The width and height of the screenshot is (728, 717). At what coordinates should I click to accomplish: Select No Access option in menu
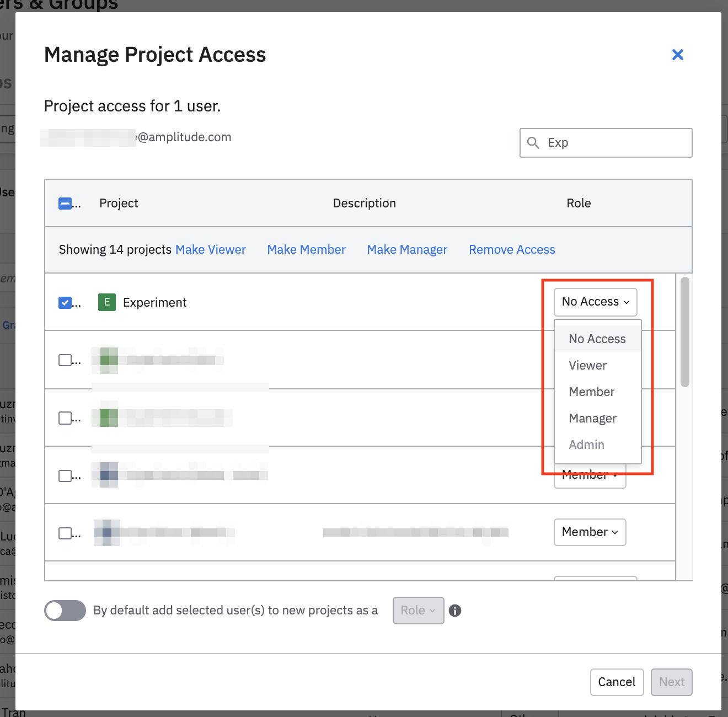597,339
